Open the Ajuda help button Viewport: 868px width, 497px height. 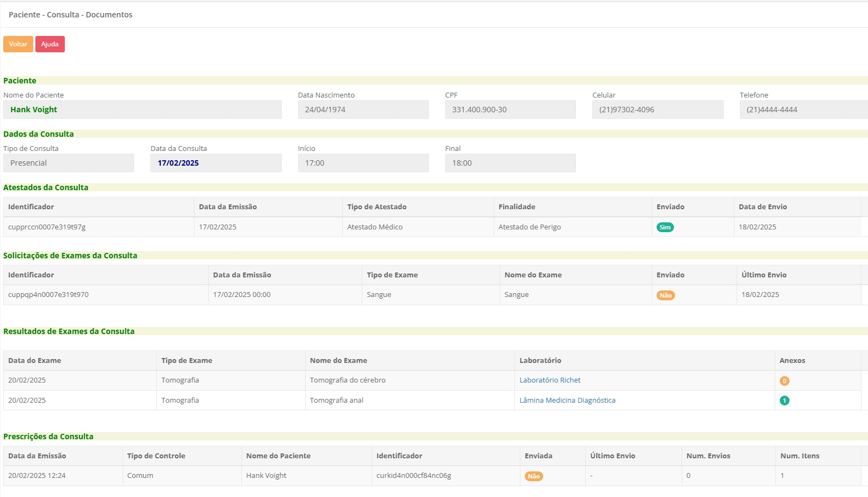click(x=50, y=44)
